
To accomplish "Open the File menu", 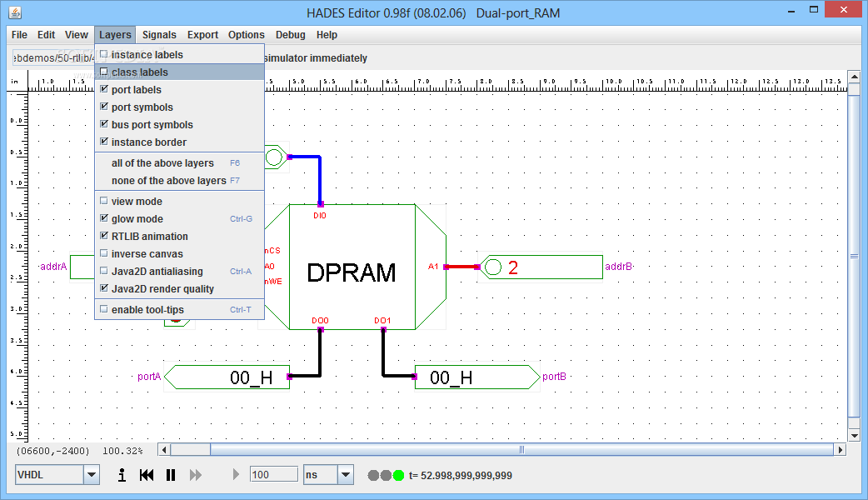I will click(19, 35).
